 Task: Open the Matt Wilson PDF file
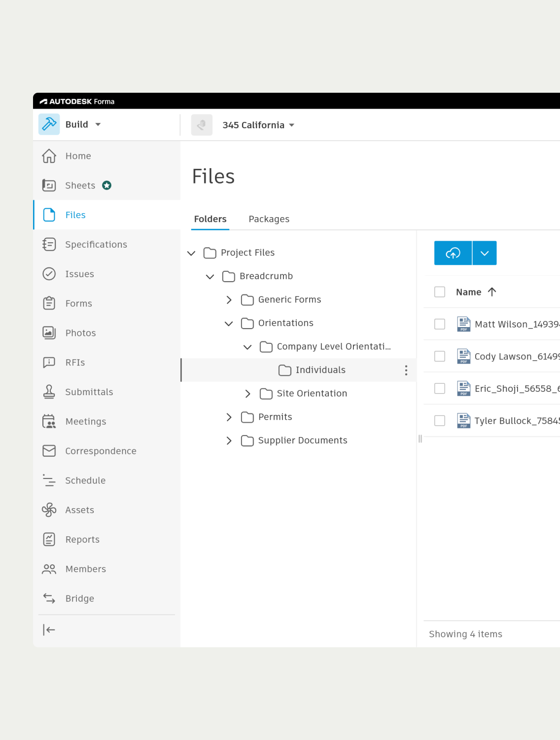point(517,324)
